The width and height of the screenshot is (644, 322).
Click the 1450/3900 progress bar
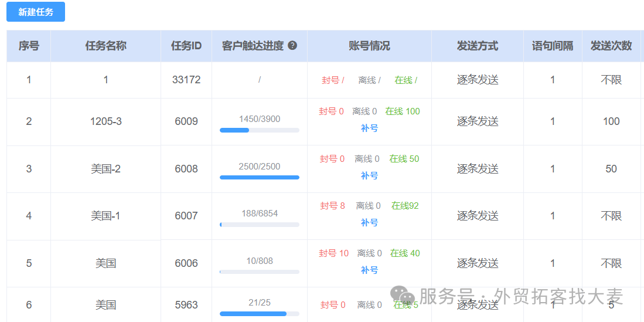pyautogui.click(x=260, y=130)
